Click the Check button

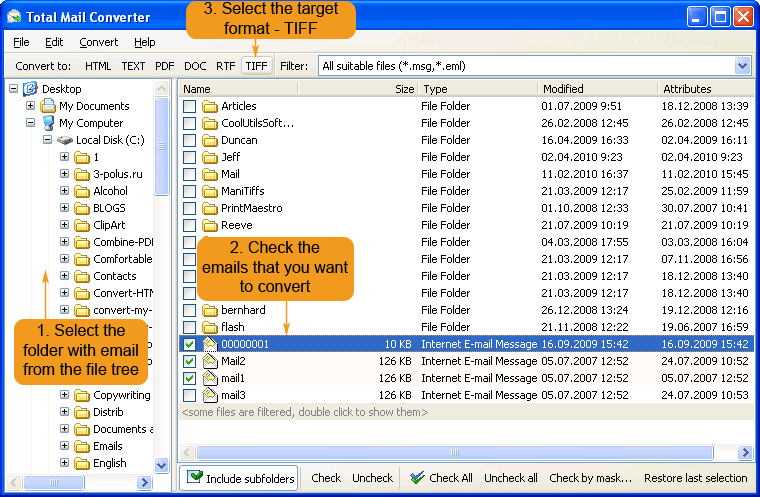click(x=326, y=478)
